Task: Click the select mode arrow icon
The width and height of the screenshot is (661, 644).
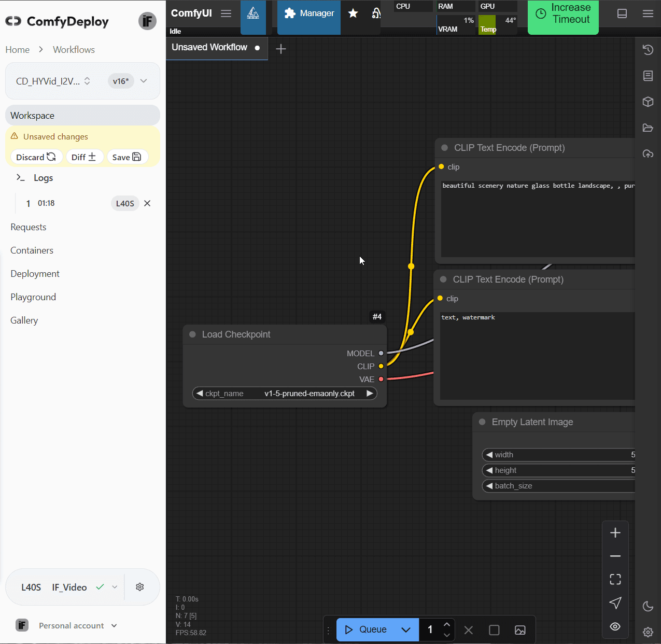Action: coord(615,603)
